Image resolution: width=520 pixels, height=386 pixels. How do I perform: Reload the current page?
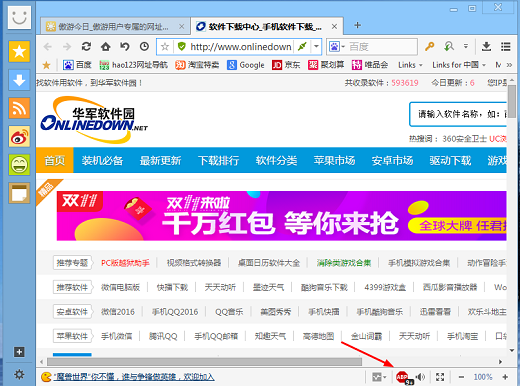point(86,47)
